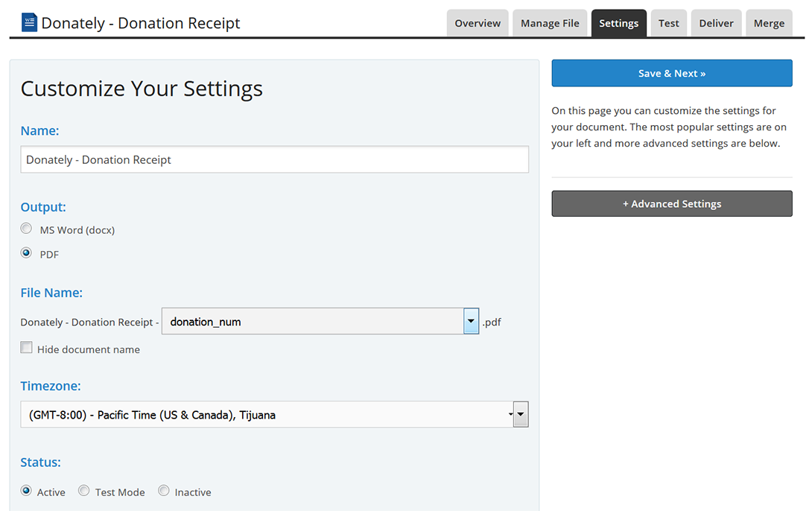Go to the Test tab

pos(668,23)
